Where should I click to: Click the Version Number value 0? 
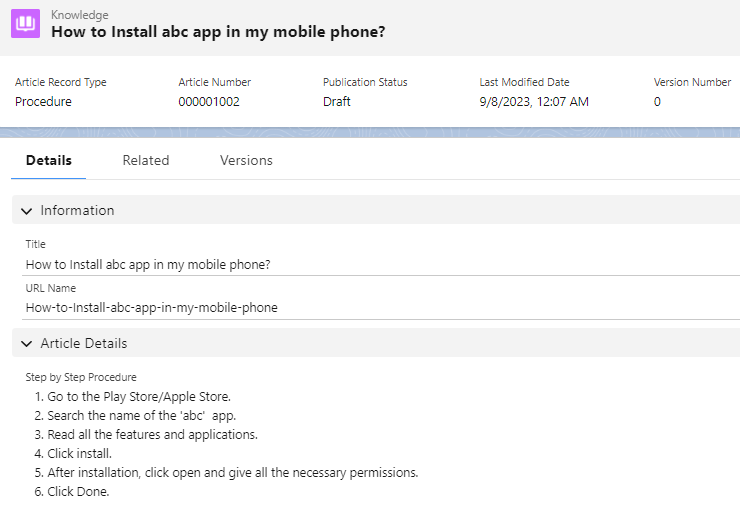coord(657,101)
